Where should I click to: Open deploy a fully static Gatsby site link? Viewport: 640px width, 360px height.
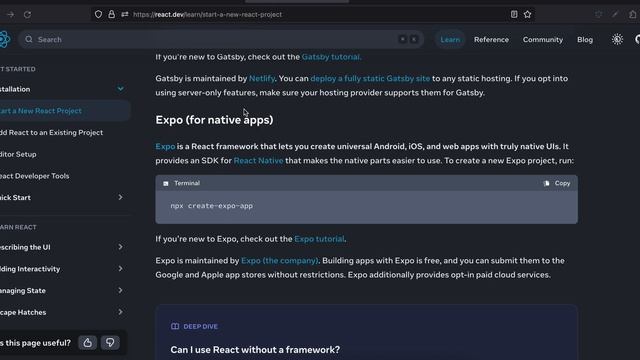point(370,78)
